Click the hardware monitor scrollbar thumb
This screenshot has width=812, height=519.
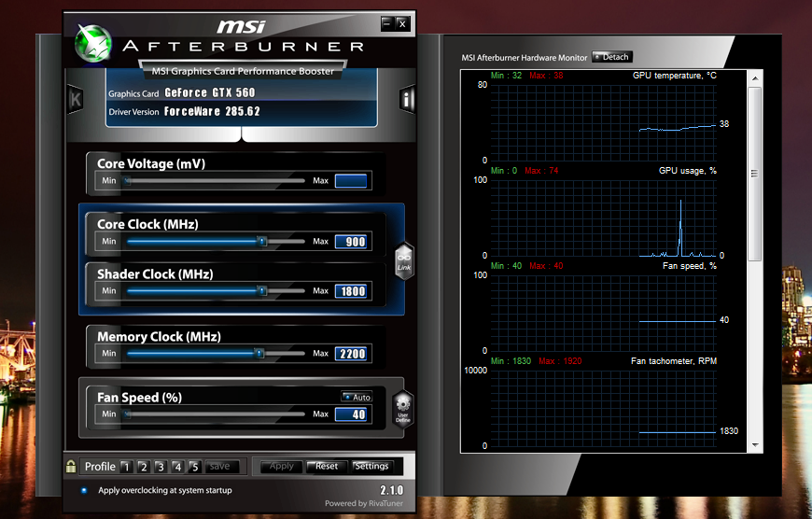pos(754,174)
